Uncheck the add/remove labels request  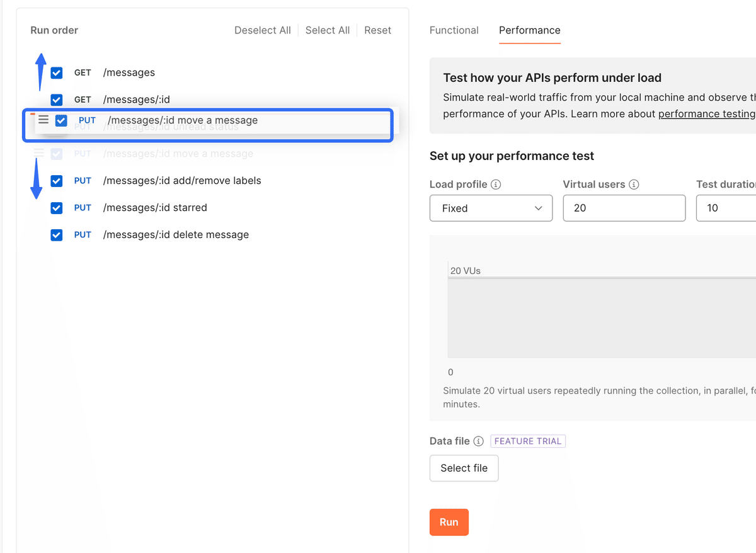click(x=57, y=181)
